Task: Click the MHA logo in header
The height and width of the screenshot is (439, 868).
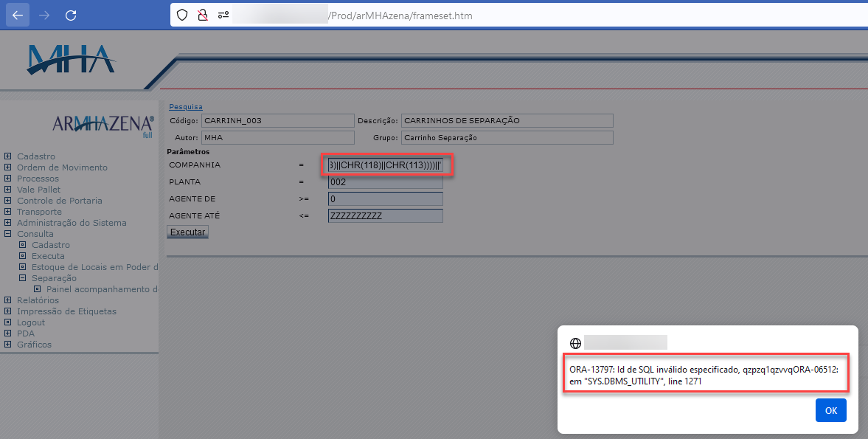Action: point(71,61)
